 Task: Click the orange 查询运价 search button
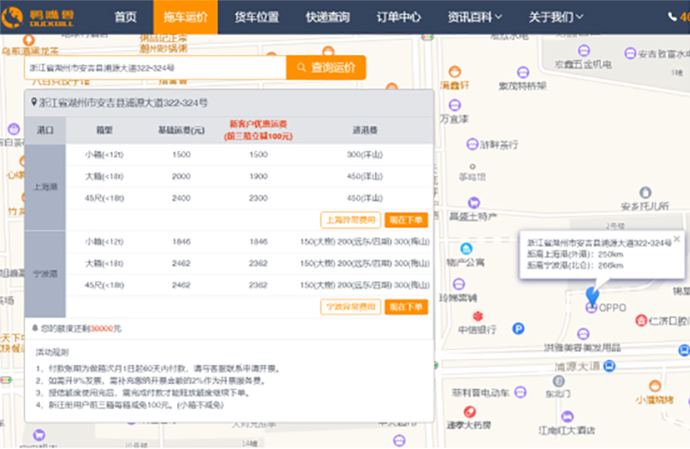click(x=326, y=67)
